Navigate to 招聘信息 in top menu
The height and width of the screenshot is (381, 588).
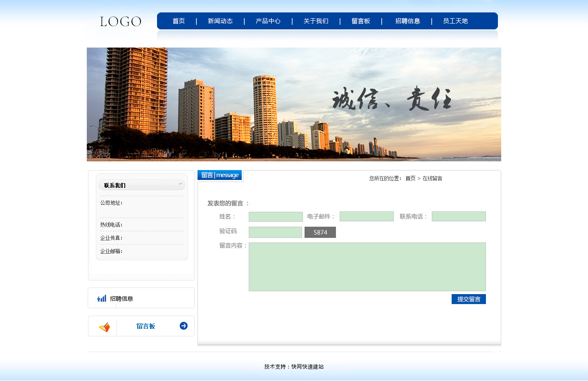(x=407, y=21)
